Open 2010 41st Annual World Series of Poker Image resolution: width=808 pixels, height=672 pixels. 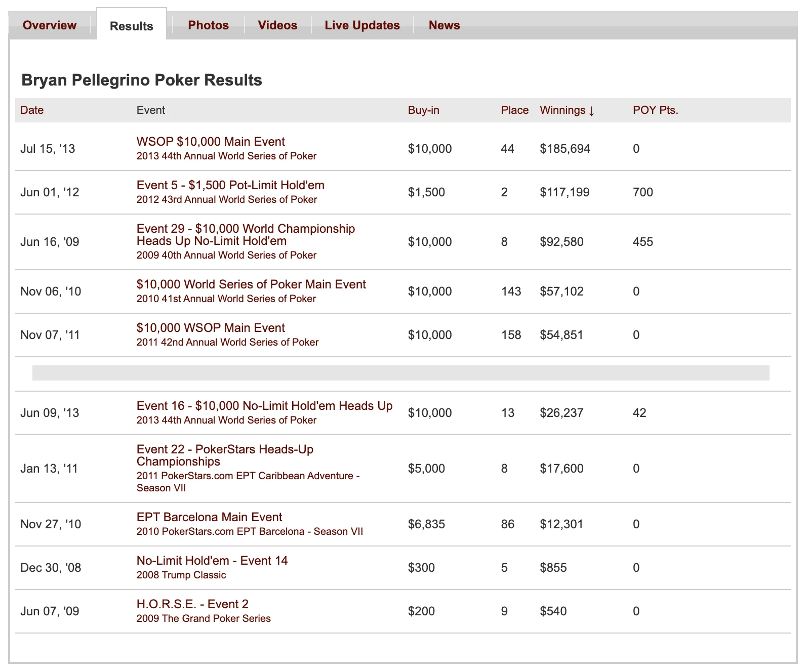pos(226,299)
